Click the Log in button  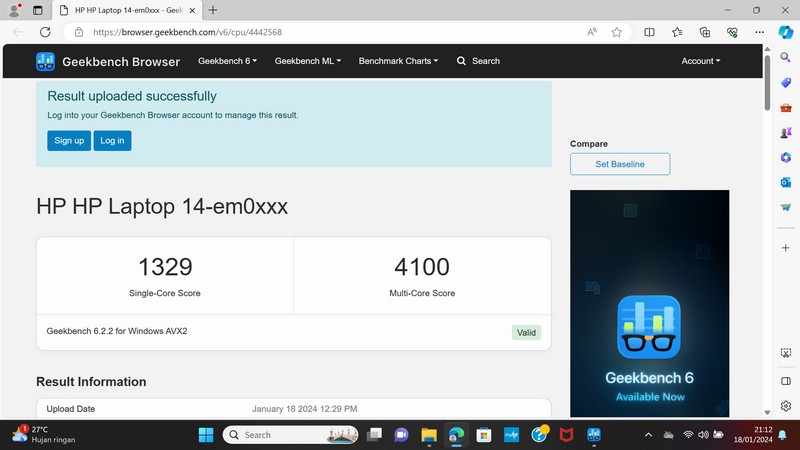click(x=113, y=141)
